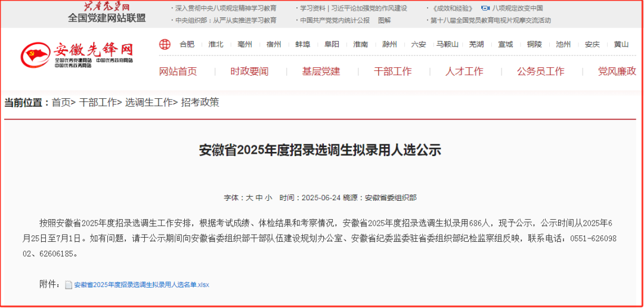Select the 淮北 city link
644x308 pixels.
click(216, 44)
